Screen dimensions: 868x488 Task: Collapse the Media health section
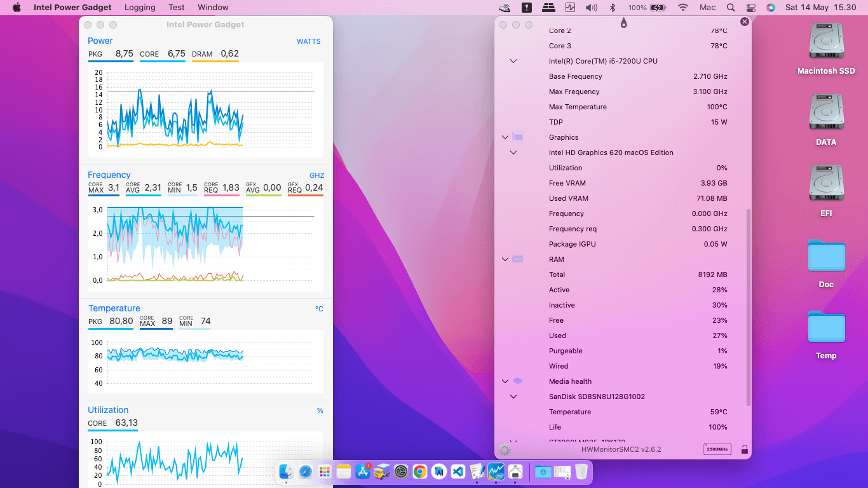tap(505, 381)
